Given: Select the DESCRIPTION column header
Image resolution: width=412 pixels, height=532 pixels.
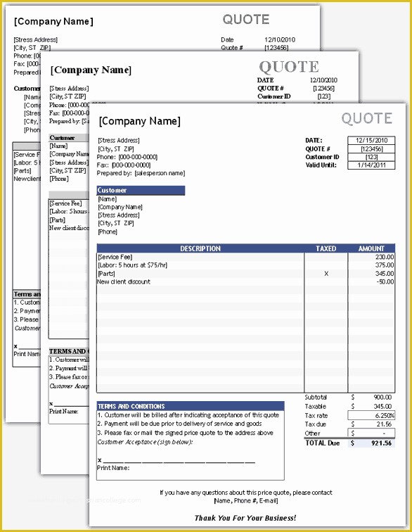Looking at the screenshot, I should (x=200, y=248).
